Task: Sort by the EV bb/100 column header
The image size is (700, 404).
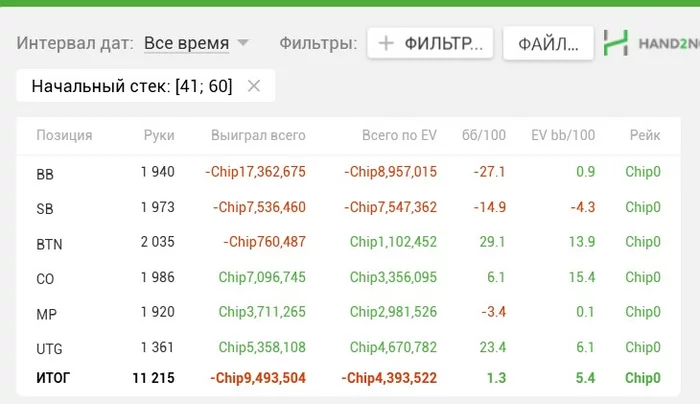Action: click(563, 136)
